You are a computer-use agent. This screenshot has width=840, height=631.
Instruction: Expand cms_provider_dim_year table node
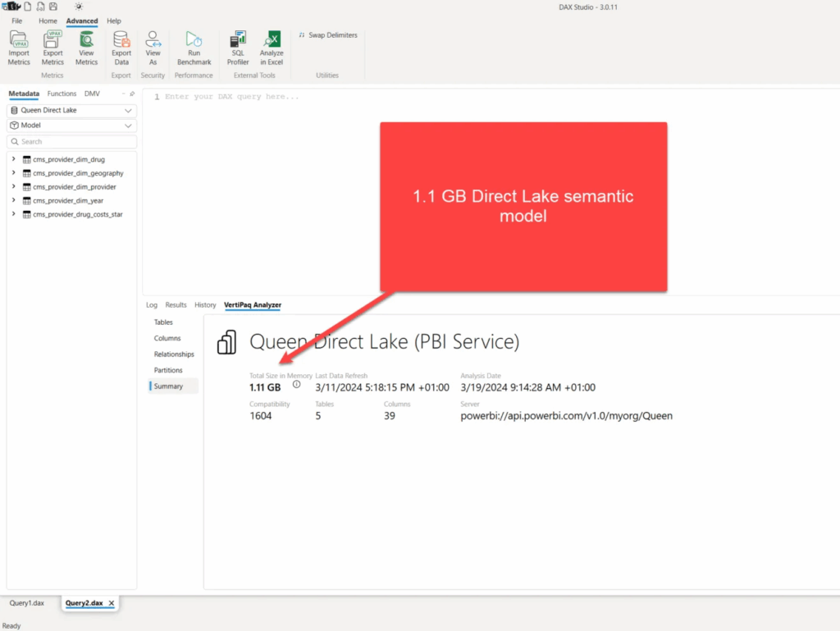click(x=13, y=199)
